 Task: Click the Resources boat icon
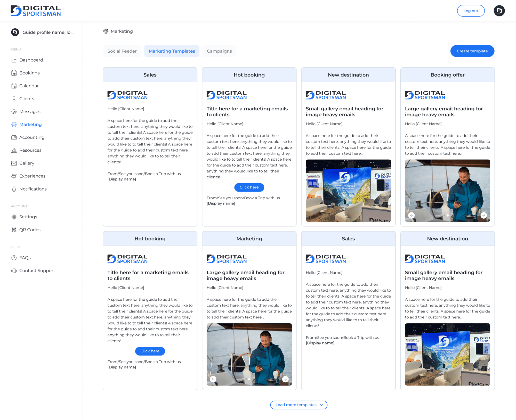14,150
